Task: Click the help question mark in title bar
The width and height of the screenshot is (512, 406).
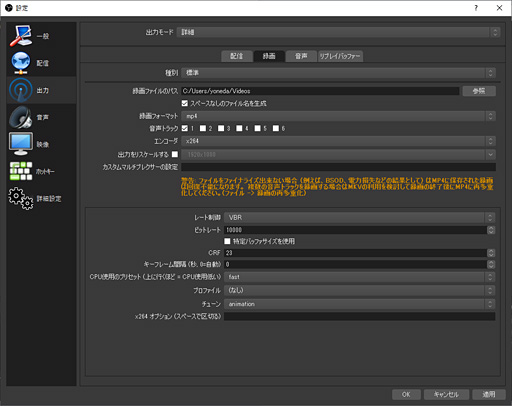Action: coord(476,8)
